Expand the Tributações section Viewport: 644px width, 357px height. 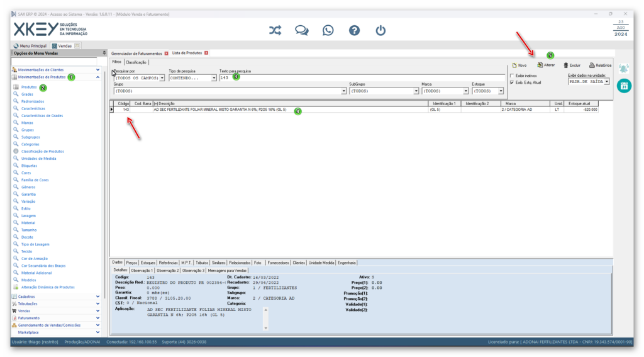pos(97,303)
